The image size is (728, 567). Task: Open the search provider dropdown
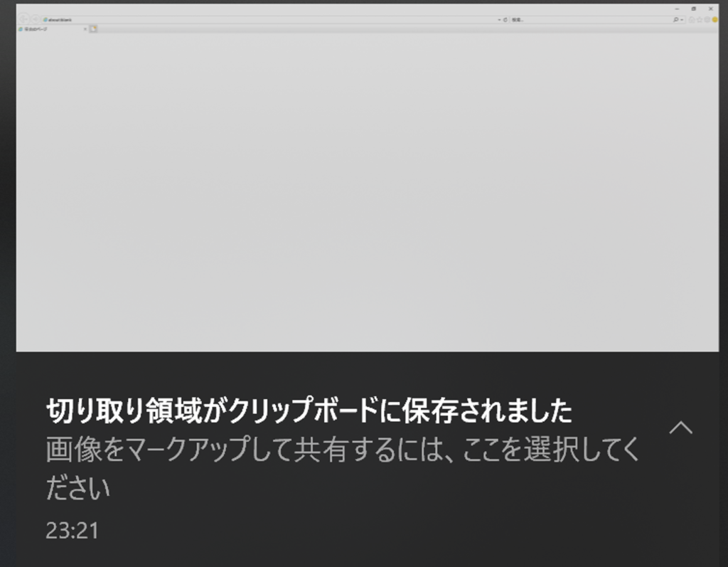(x=681, y=19)
